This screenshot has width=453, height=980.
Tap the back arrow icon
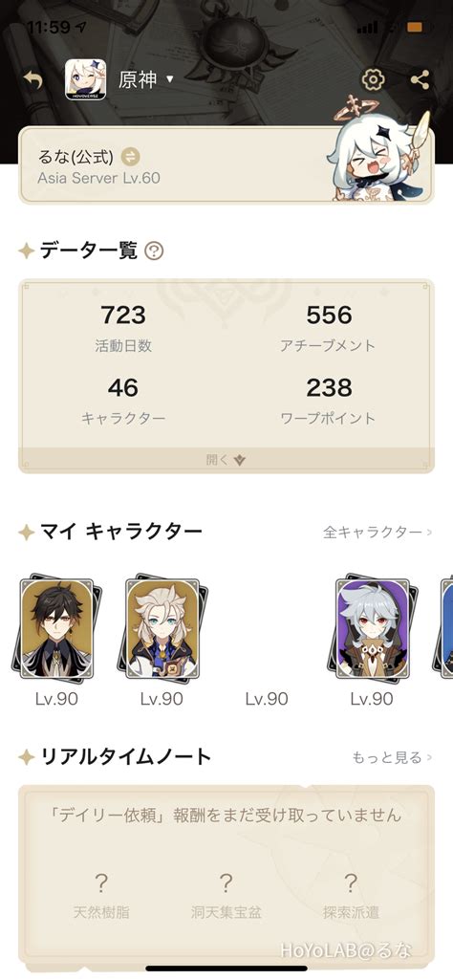(33, 79)
